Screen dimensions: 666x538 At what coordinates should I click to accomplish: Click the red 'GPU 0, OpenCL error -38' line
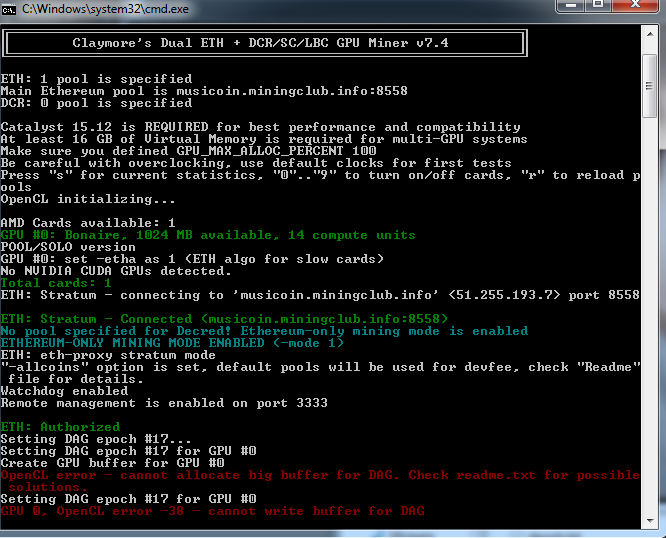point(212,511)
